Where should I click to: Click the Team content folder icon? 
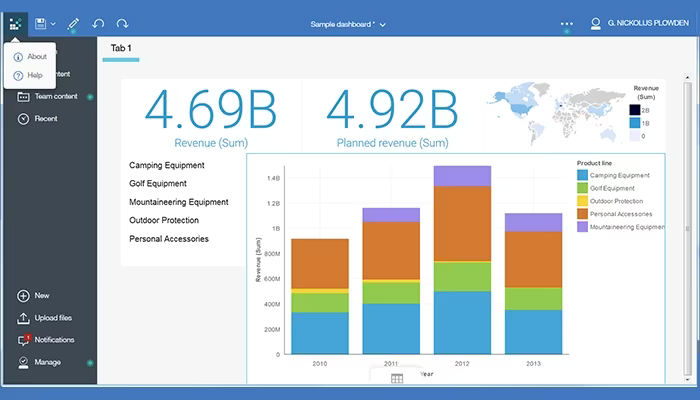(x=23, y=96)
